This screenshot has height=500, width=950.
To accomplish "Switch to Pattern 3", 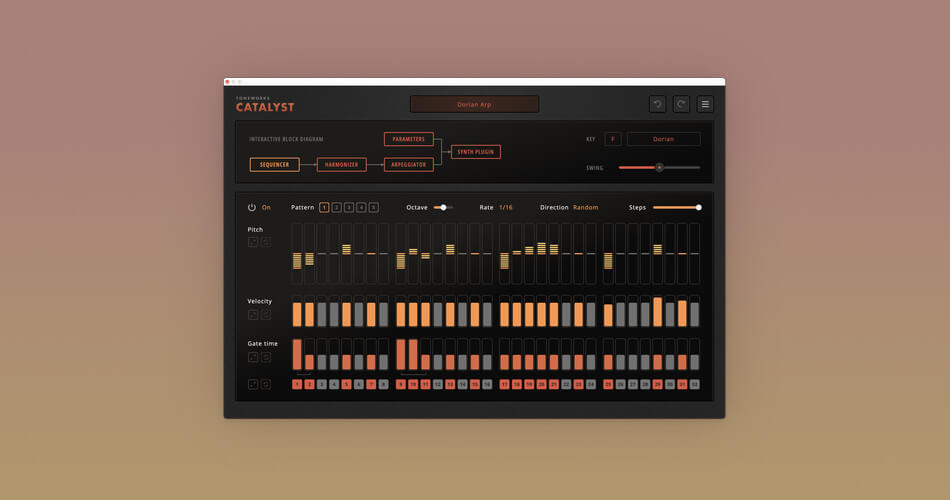I will coord(349,207).
